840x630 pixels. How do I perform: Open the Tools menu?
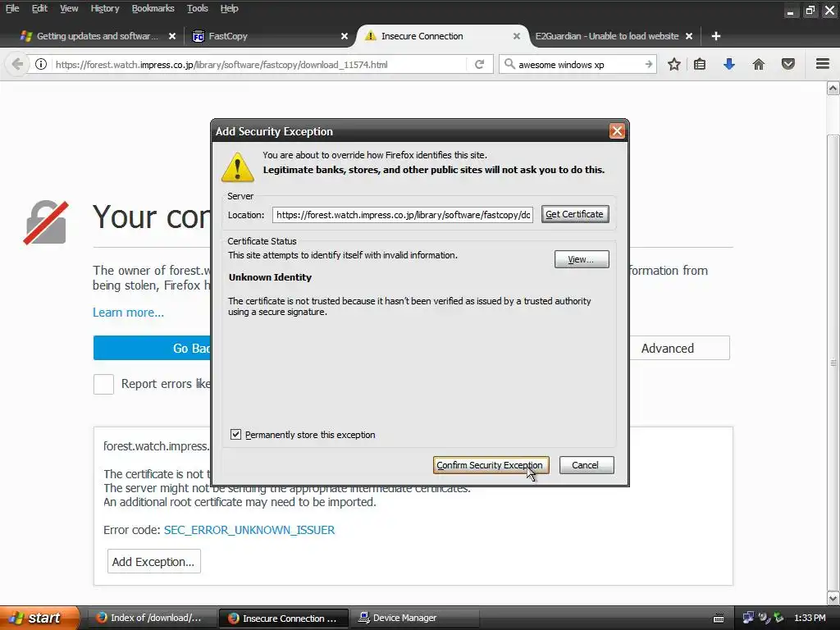coord(197,8)
